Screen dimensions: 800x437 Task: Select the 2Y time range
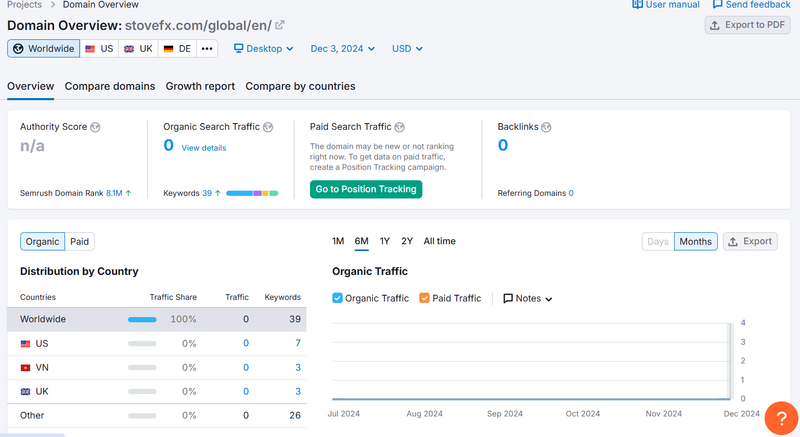(407, 241)
